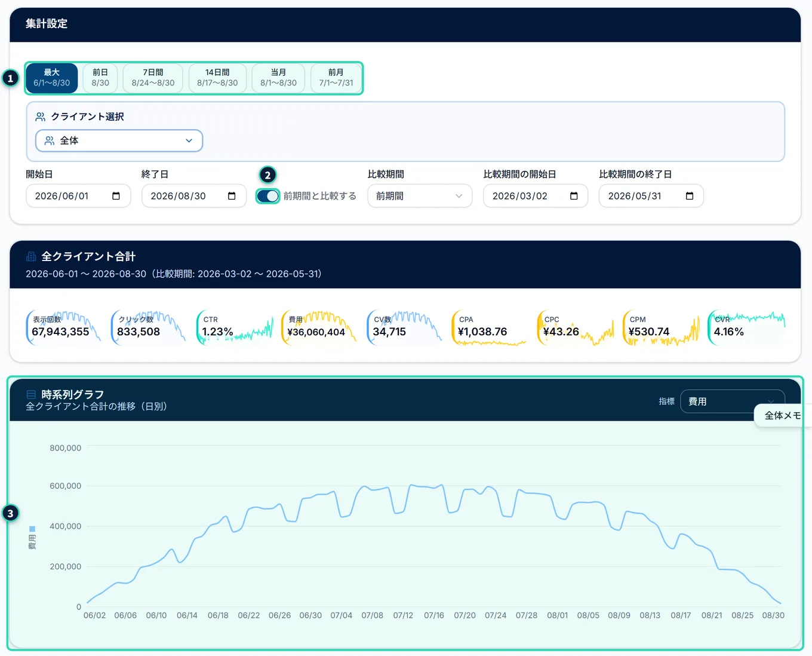The image size is (812, 656).
Task: Open the 全体メモ button
Action: 783,415
